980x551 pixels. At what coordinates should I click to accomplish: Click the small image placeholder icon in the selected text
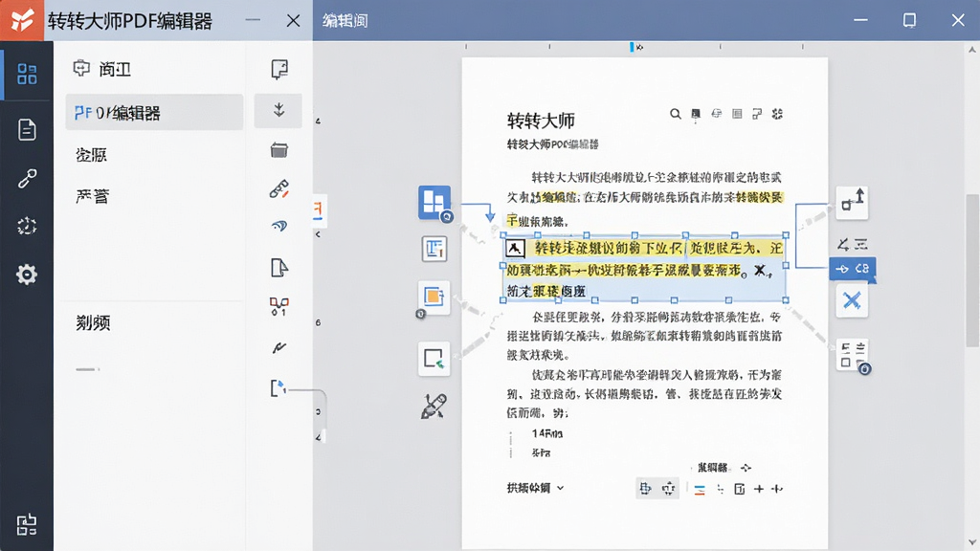[x=515, y=248]
